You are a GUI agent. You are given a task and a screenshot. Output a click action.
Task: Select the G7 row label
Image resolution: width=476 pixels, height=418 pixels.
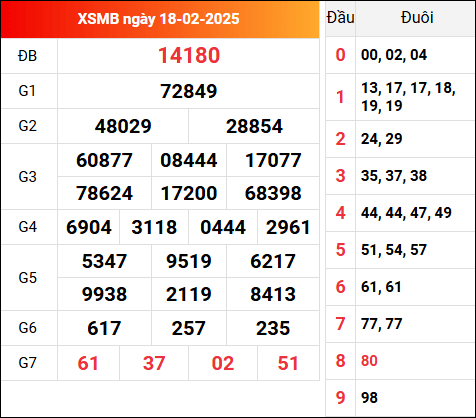[27, 363]
